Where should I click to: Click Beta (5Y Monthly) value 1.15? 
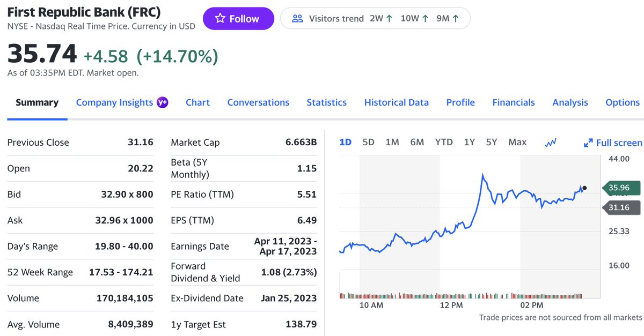[307, 168]
